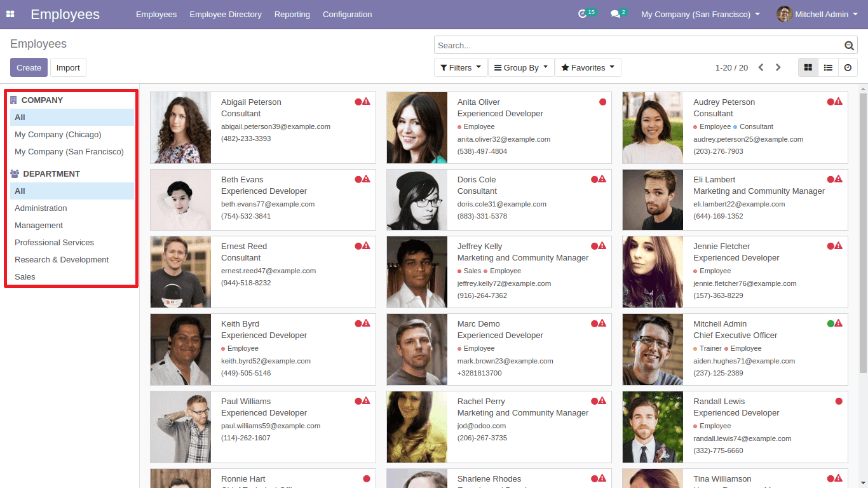Click warning triangle on Jeffrey Kelly card
Image resolution: width=868 pixels, height=488 pixels.
[602, 246]
